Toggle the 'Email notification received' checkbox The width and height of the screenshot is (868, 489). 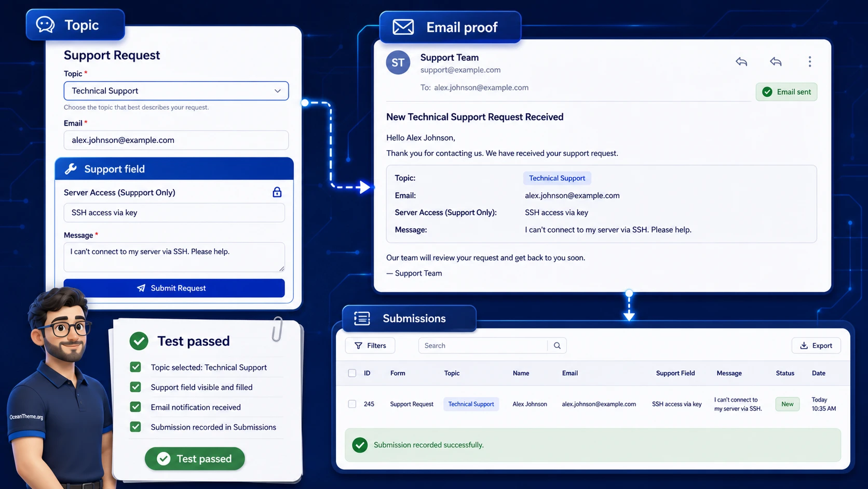(135, 407)
